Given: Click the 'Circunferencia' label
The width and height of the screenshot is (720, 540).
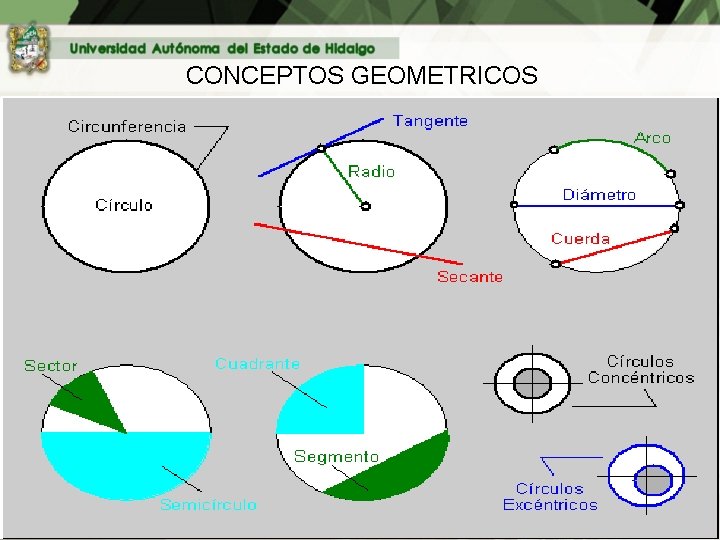Looking at the screenshot, I should (x=127, y=126).
